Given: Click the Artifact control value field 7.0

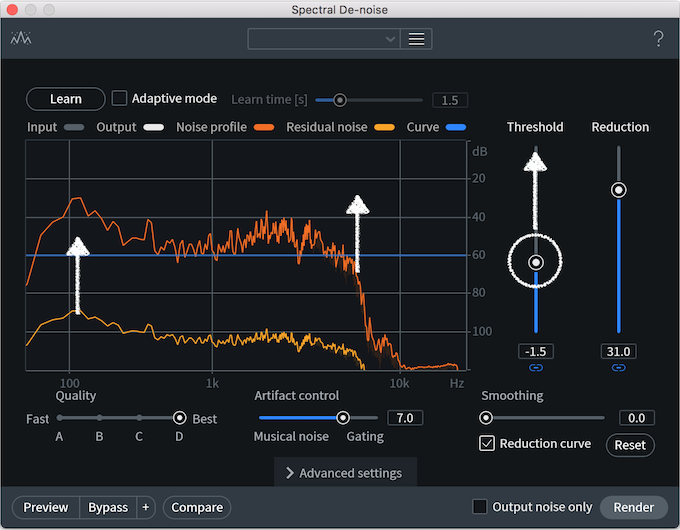Looking at the screenshot, I should click(x=405, y=418).
